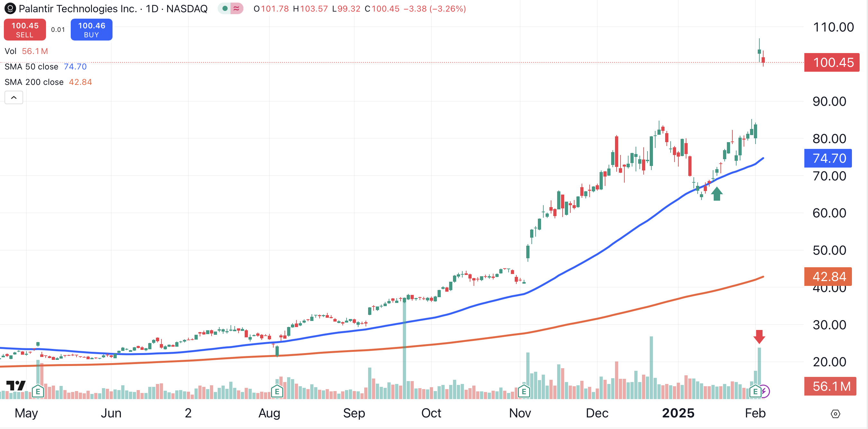Select the SMA 50 close indicator label

pos(31,67)
